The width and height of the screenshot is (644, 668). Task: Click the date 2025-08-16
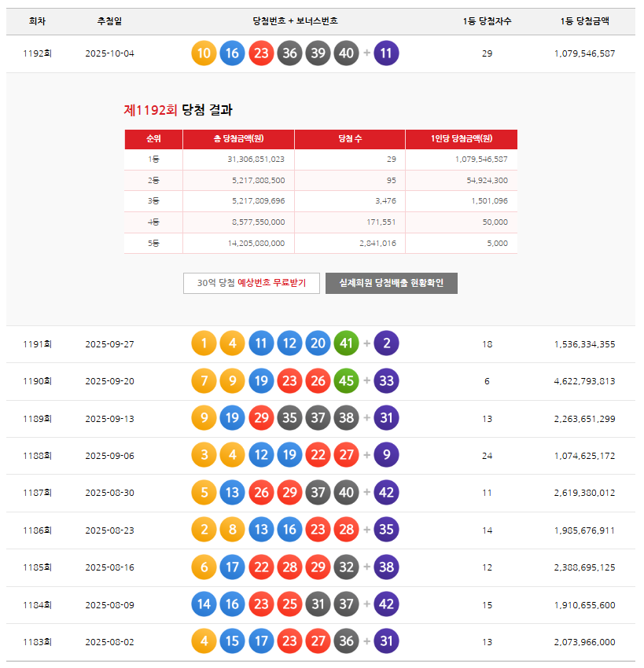(x=109, y=567)
